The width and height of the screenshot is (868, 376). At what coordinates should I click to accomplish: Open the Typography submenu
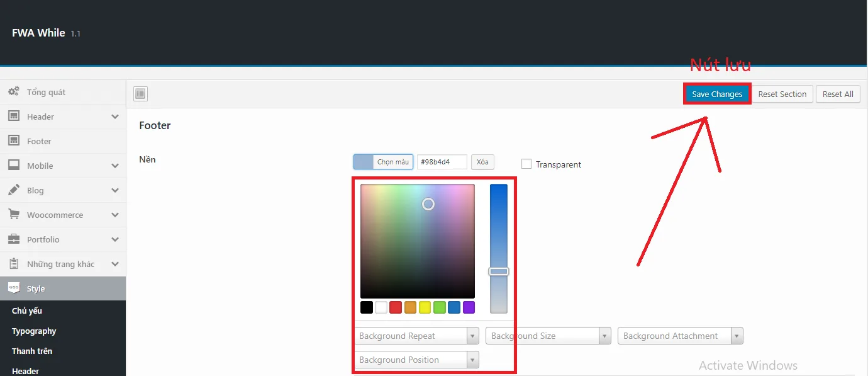[x=34, y=331]
